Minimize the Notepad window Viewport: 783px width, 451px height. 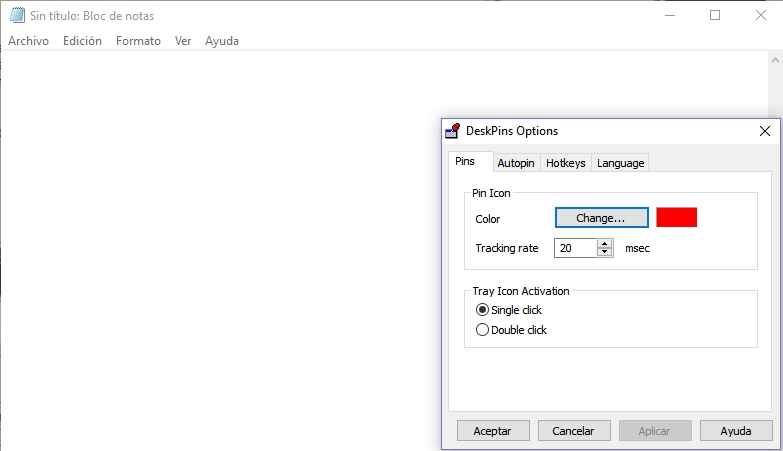tap(670, 15)
